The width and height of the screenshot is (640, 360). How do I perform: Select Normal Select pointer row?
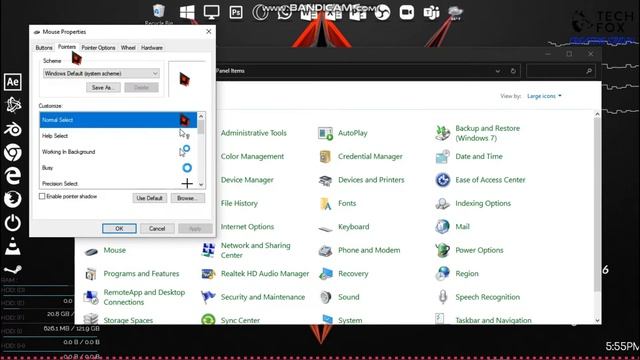pos(118,120)
